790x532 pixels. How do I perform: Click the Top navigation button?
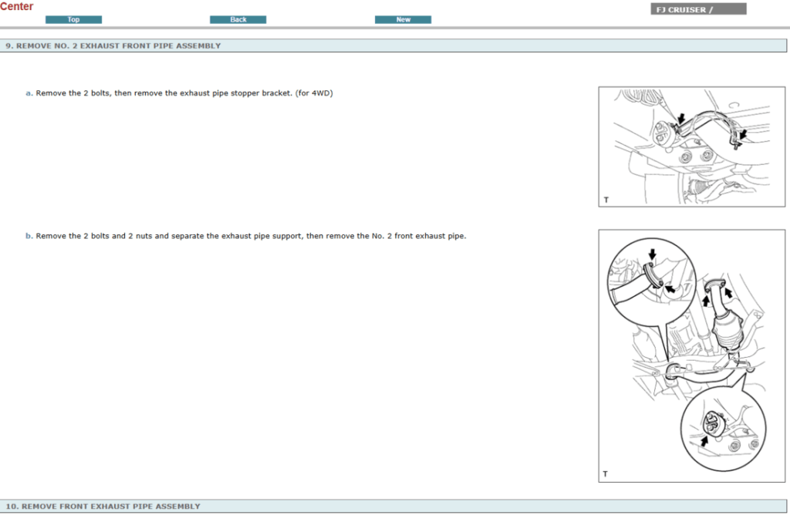[73, 19]
